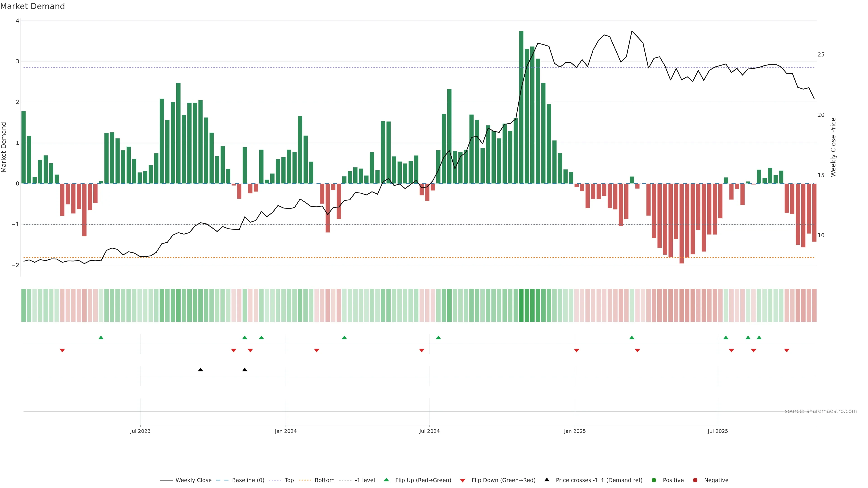Click the black Price crosses -1 legend triangle
Screen dimensions: 868x488
[x=547, y=480]
